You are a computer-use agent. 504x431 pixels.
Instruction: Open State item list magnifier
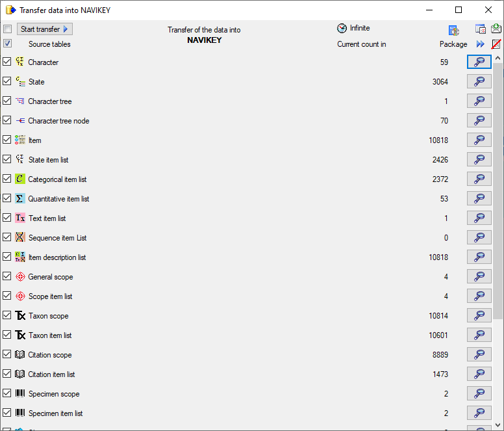tap(479, 159)
